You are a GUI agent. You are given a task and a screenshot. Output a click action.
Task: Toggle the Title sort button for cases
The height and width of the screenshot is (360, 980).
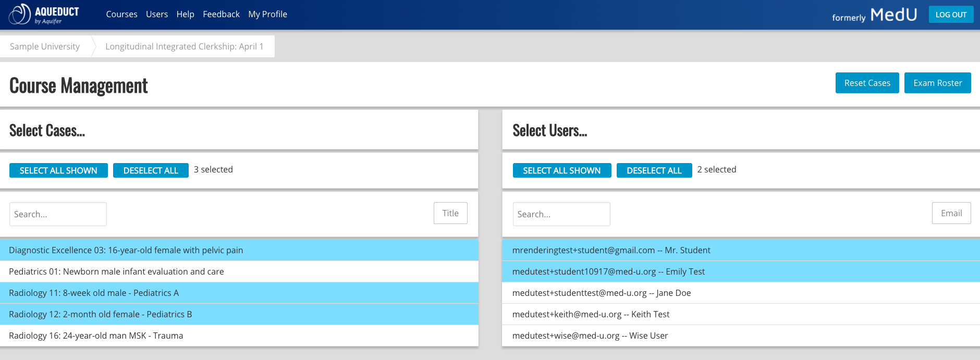[450, 213]
